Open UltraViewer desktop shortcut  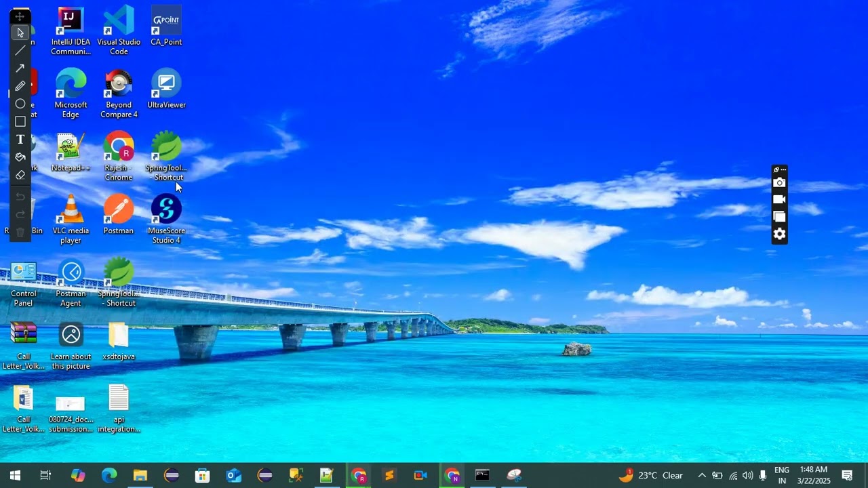click(x=166, y=89)
